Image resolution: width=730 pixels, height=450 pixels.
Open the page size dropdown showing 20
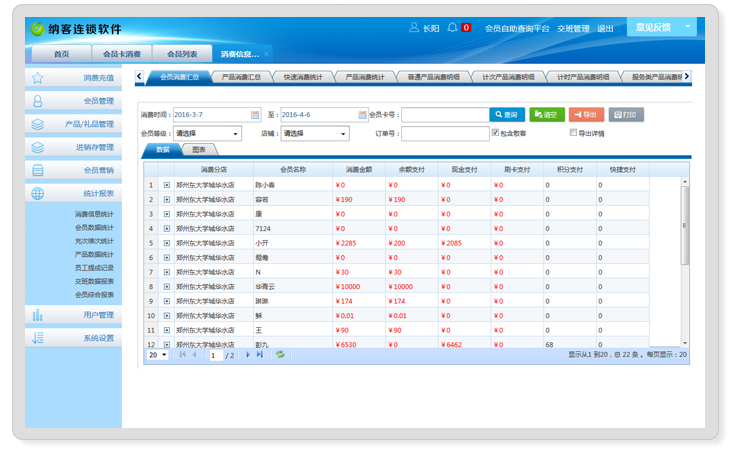(x=158, y=355)
